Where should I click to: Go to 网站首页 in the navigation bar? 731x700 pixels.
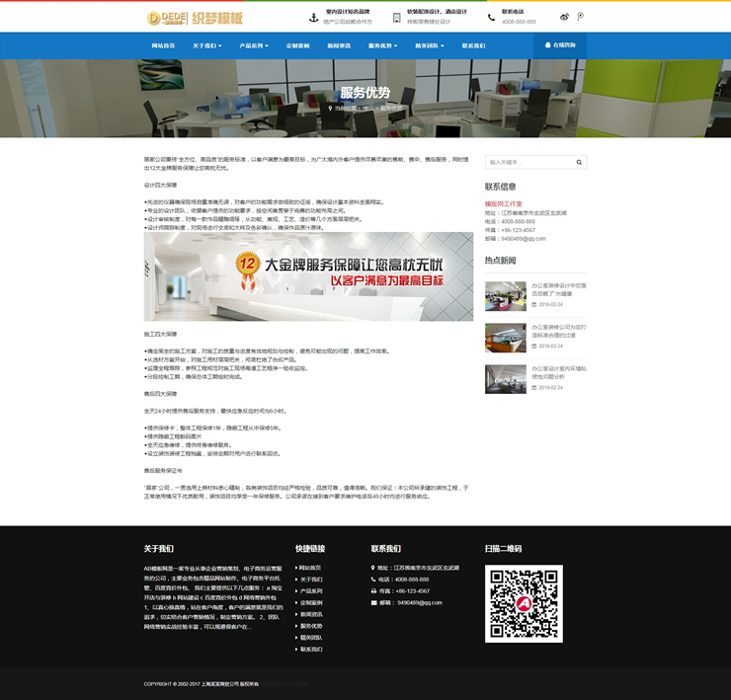click(x=163, y=45)
